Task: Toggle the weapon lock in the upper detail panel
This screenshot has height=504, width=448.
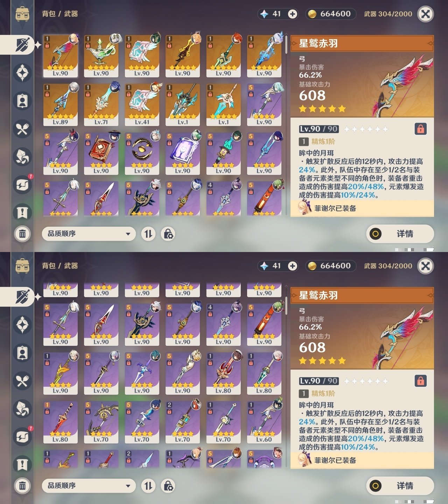Action: [x=420, y=129]
